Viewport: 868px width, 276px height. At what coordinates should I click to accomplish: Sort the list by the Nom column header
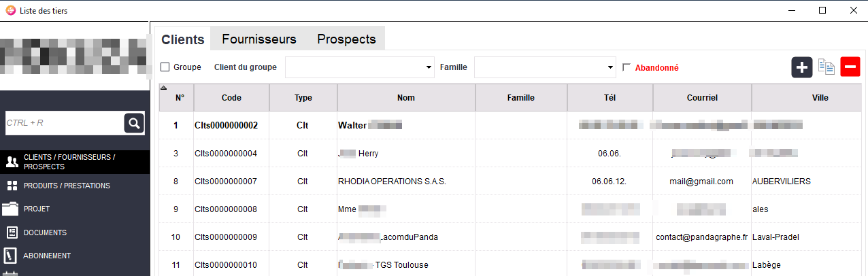pos(406,98)
